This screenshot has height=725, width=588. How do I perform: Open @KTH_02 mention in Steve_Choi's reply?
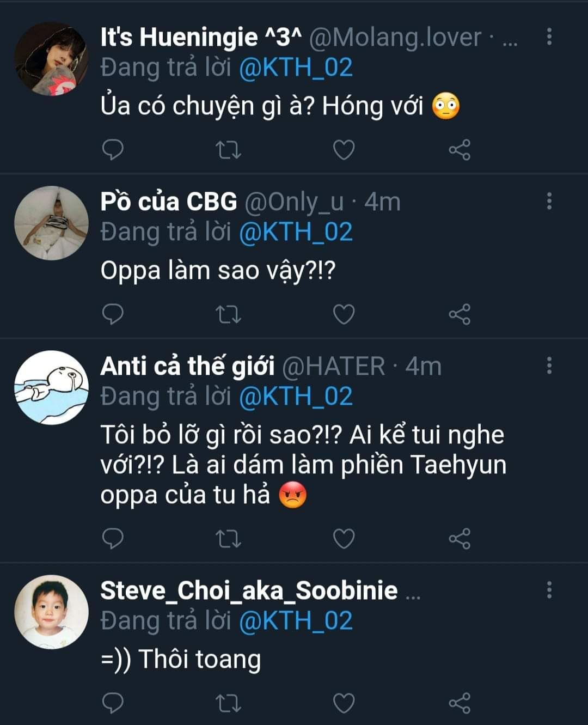(x=296, y=620)
